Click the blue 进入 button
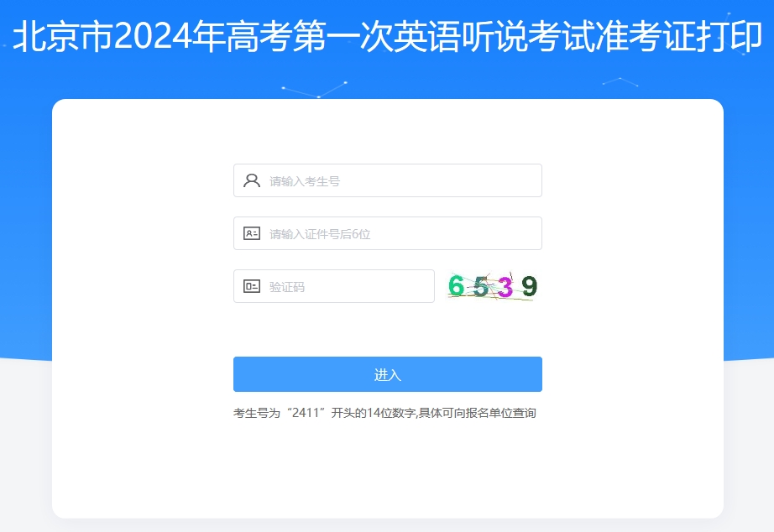The width and height of the screenshot is (774, 532). (388, 374)
